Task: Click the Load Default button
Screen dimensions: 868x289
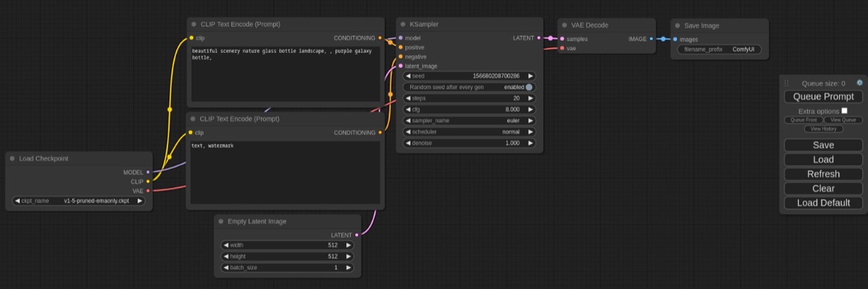Action: (x=823, y=203)
